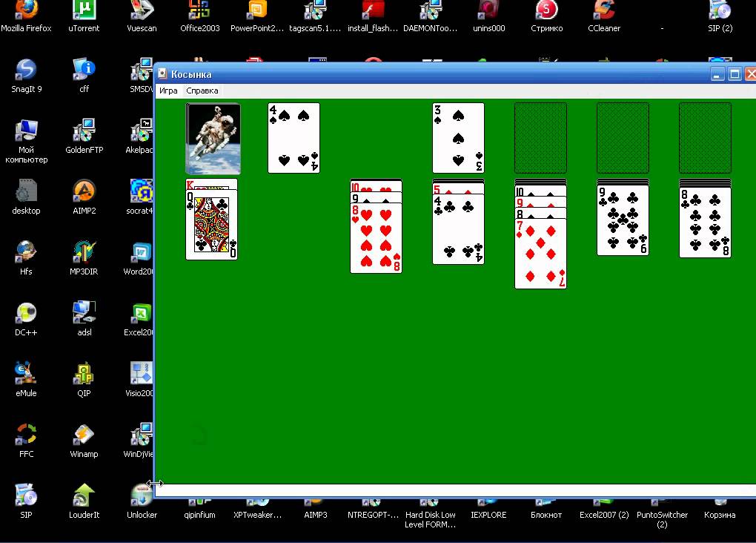This screenshot has width=756, height=543.
Task: Select the 4 of spades waste card
Action: [294, 139]
